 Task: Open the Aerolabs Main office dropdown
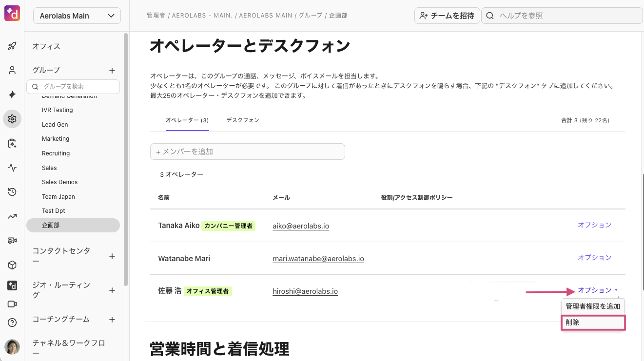tap(77, 16)
